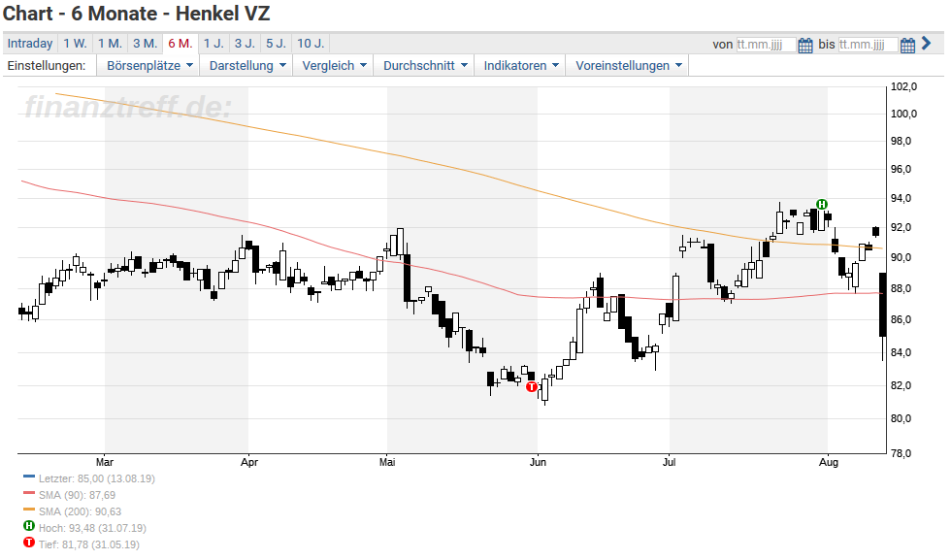
Task: Open the Darstellung dropdown menu
Action: pyautogui.click(x=246, y=66)
